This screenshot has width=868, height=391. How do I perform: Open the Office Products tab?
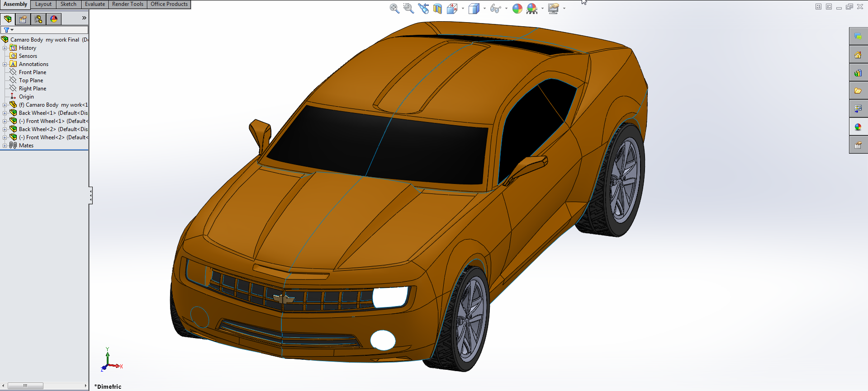169,4
